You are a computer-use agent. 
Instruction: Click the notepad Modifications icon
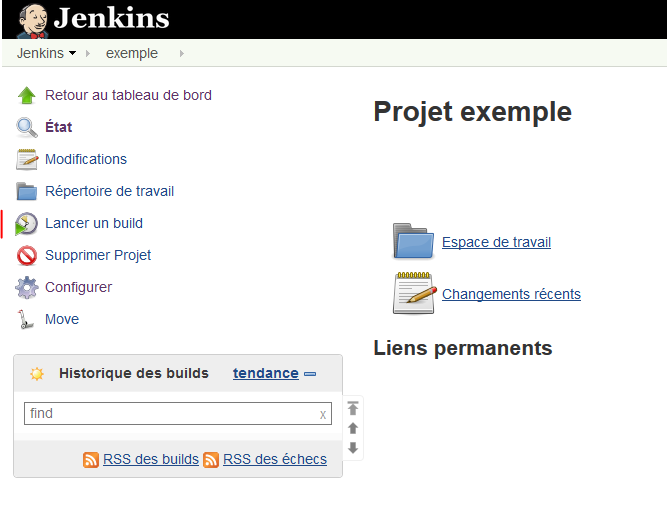pos(27,160)
